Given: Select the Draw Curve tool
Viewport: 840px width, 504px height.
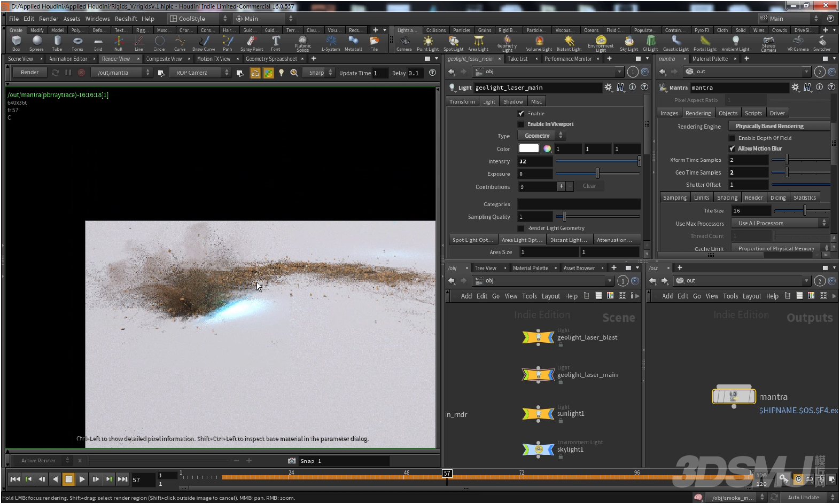Looking at the screenshot, I should [x=204, y=43].
